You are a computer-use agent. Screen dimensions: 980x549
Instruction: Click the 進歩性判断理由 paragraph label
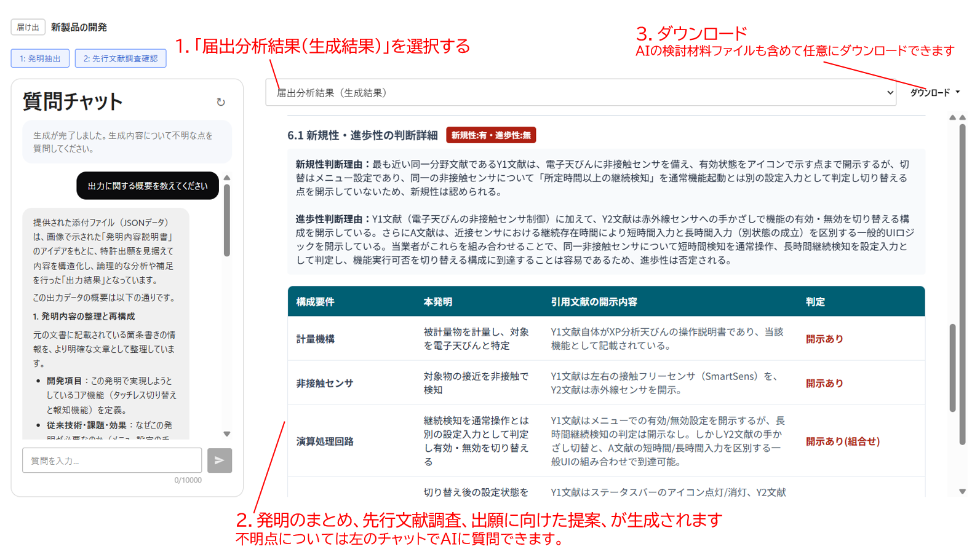coord(333,219)
